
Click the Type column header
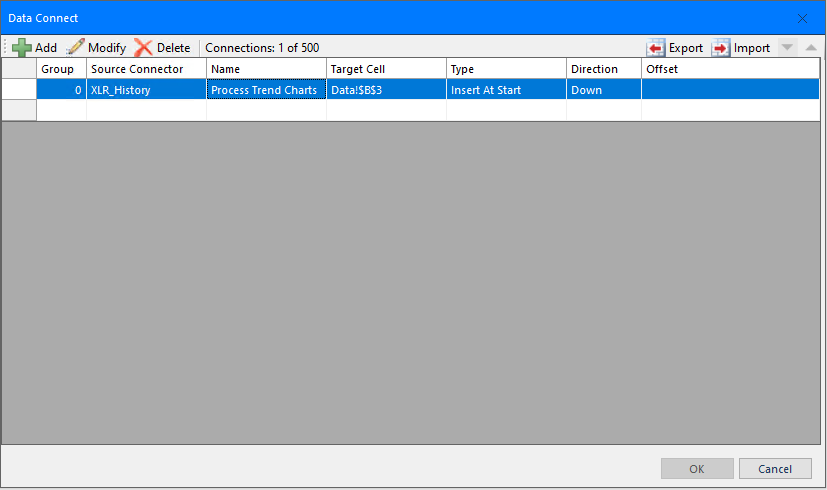click(x=506, y=69)
